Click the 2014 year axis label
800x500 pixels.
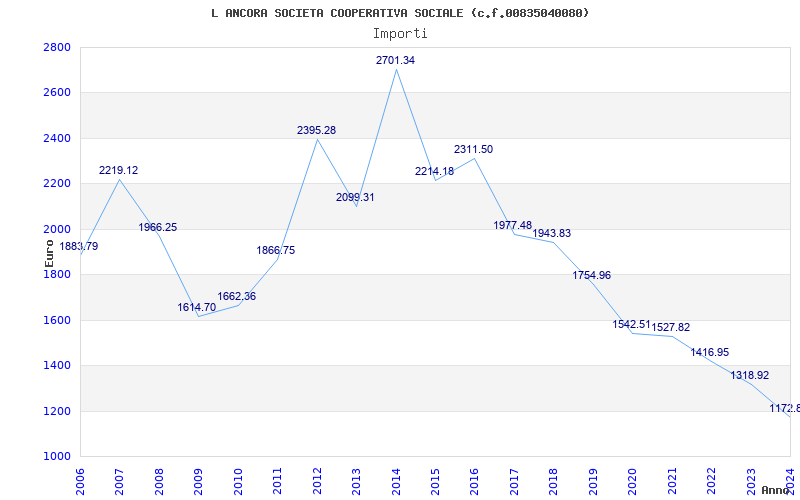[396, 482]
